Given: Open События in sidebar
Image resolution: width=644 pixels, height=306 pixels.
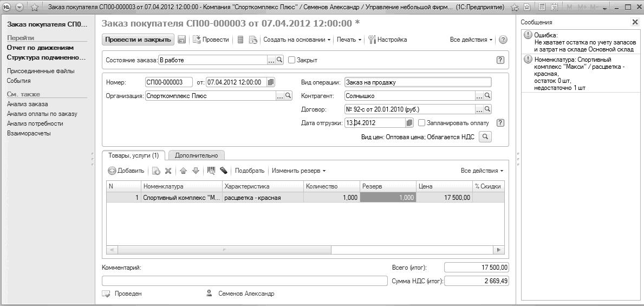Looking at the screenshot, I should click(18, 81).
